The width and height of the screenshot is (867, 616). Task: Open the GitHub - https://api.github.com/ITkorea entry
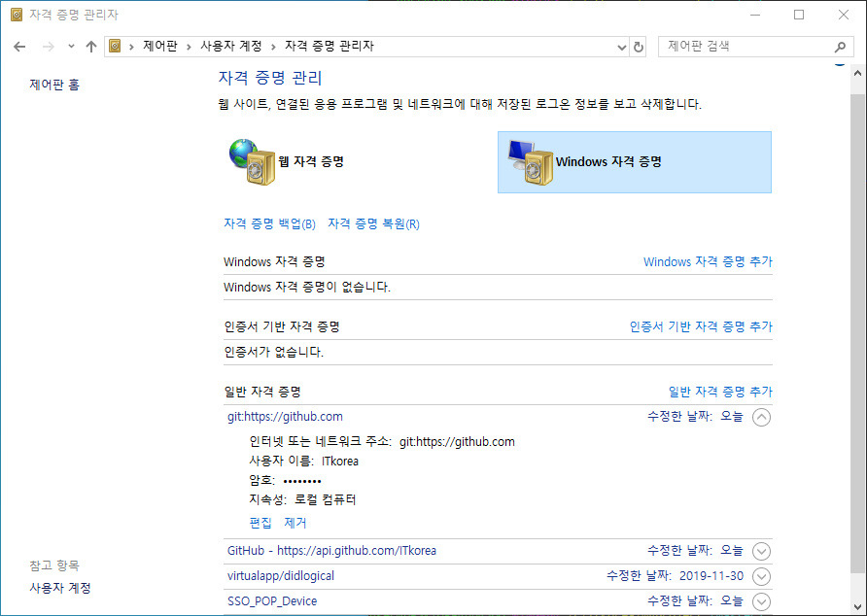pos(331,551)
